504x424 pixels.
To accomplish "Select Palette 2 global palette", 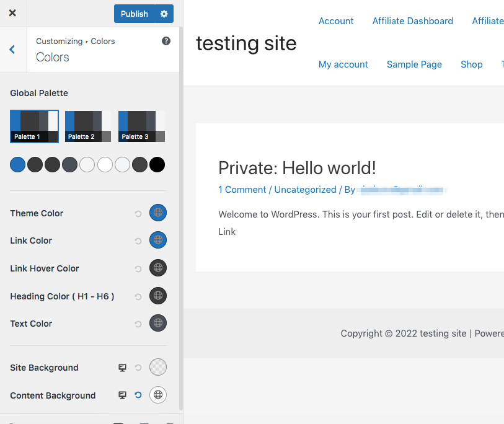I will [x=88, y=126].
